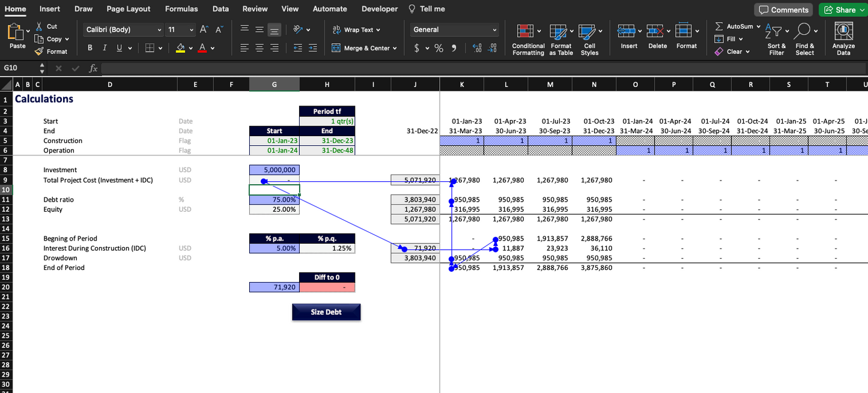The height and width of the screenshot is (393, 868).
Task: Click the increase font size icon
Action: point(204,29)
